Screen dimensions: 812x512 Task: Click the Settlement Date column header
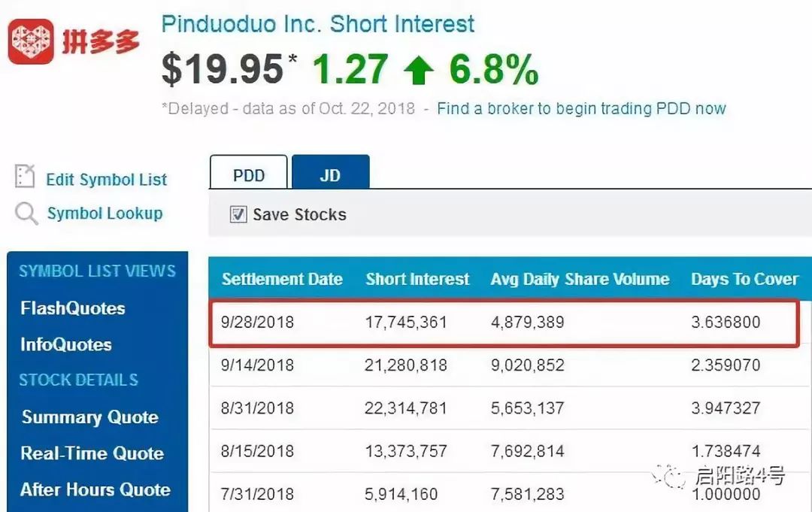pos(282,280)
